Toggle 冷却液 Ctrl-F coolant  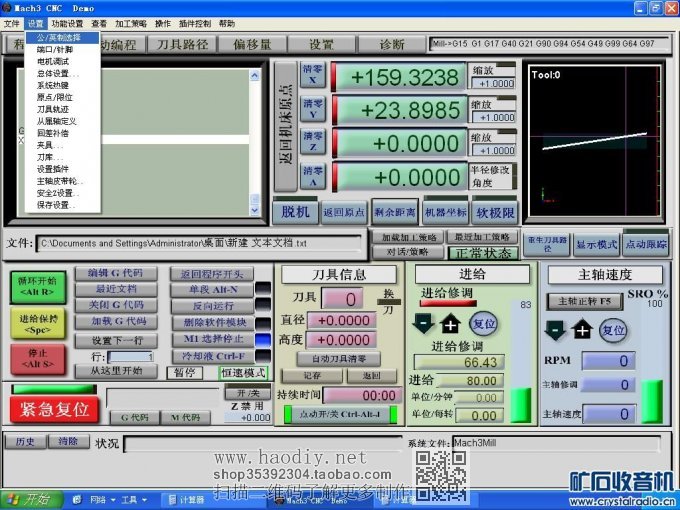211,355
